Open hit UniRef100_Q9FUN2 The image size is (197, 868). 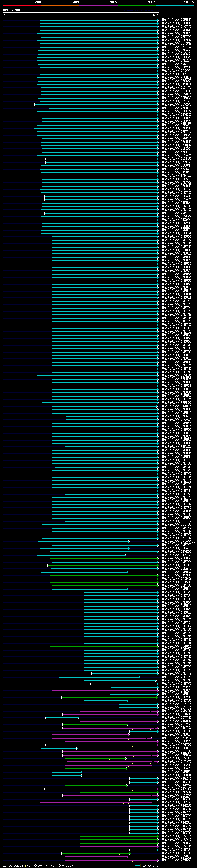[x=177, y=20]
